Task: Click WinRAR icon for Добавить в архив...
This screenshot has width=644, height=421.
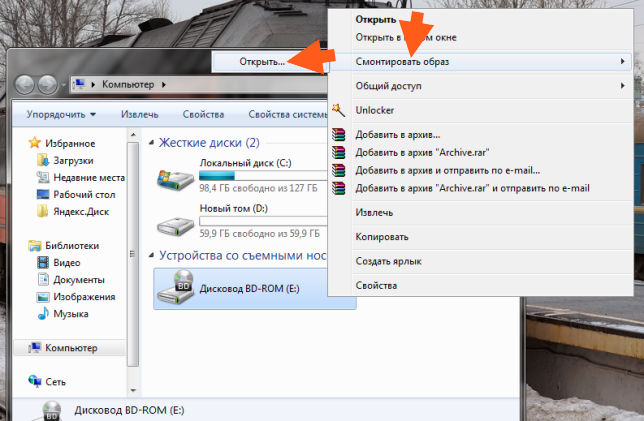Action: tap(338, 135)
